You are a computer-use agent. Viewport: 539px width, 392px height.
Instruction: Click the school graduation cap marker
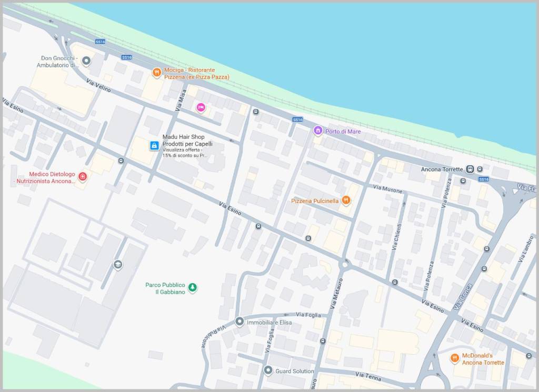[118, 265]
